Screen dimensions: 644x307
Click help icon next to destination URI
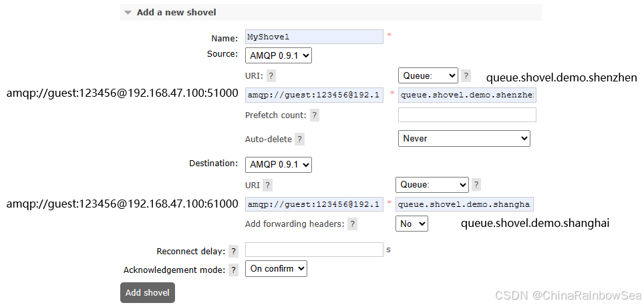(267, 186)
